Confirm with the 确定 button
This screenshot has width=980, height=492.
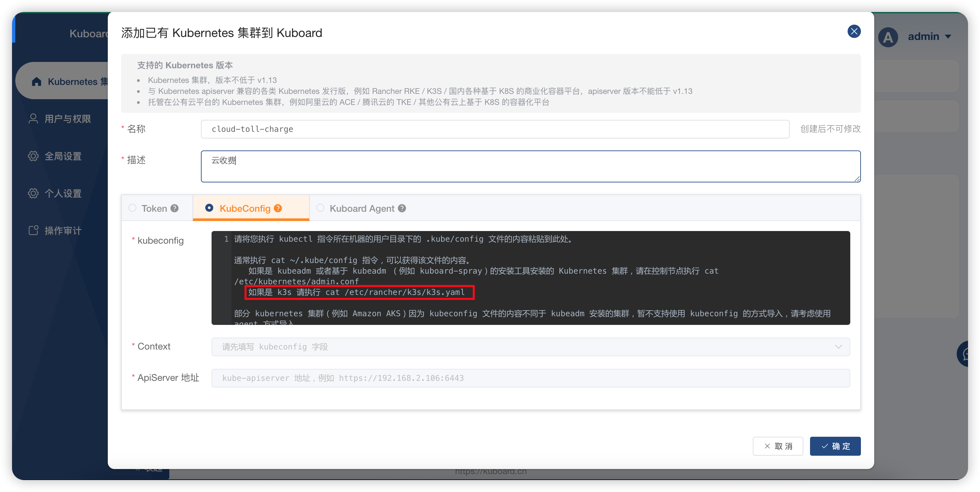(x=835, y=446)
